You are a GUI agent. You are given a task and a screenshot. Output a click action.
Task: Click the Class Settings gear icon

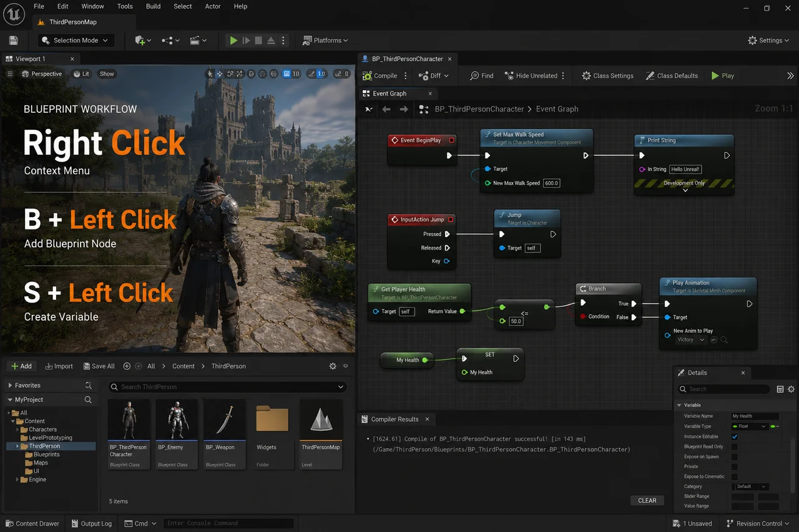click(586, 75)
